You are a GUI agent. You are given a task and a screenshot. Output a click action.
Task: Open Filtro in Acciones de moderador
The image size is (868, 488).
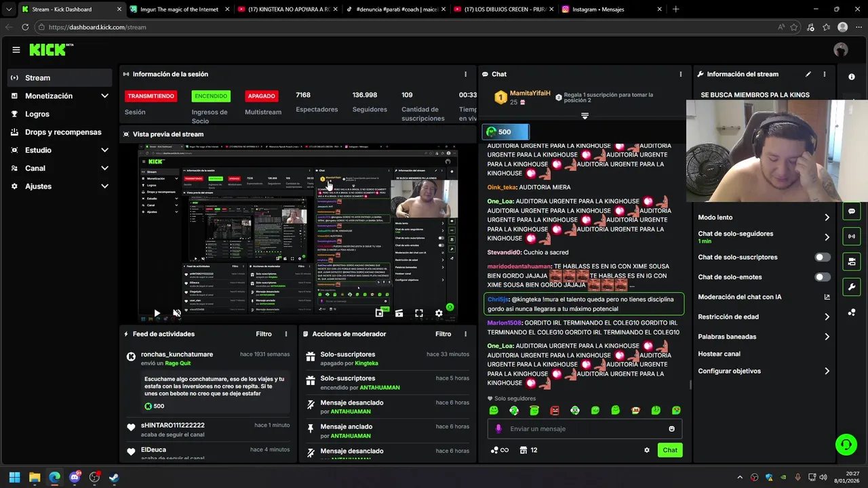point(443,334)
